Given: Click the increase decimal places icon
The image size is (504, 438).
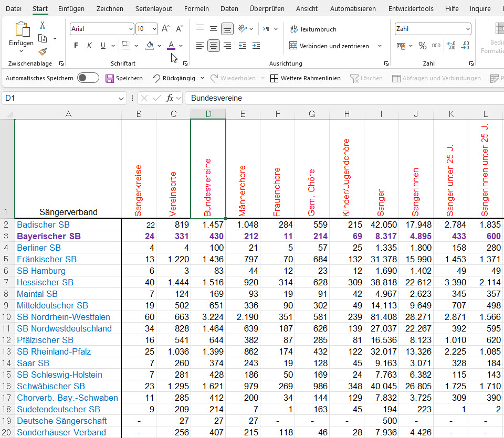Looking at the screenshot, I should pyautogui.click(x=451, y=46).
